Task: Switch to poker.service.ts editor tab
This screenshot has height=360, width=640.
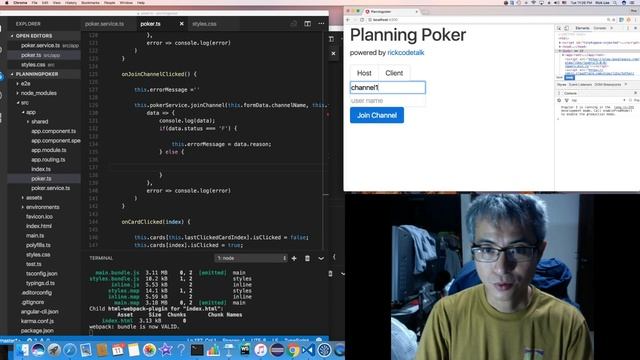Action: pyautogui.click(x=104, y=24)
